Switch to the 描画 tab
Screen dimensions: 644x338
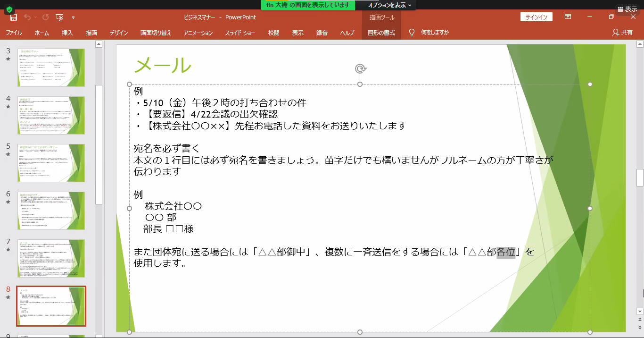91,33
